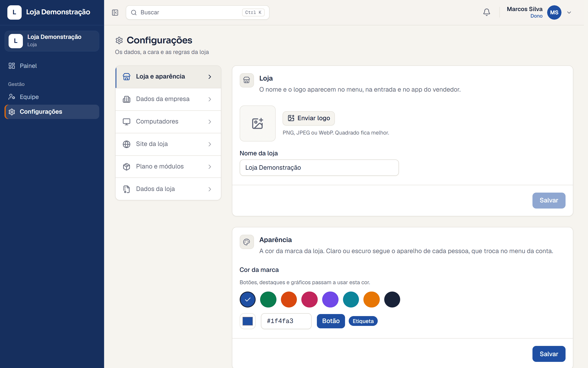Open notifications bell
This screenshot has width=588, height=368.
pos(487,12)
